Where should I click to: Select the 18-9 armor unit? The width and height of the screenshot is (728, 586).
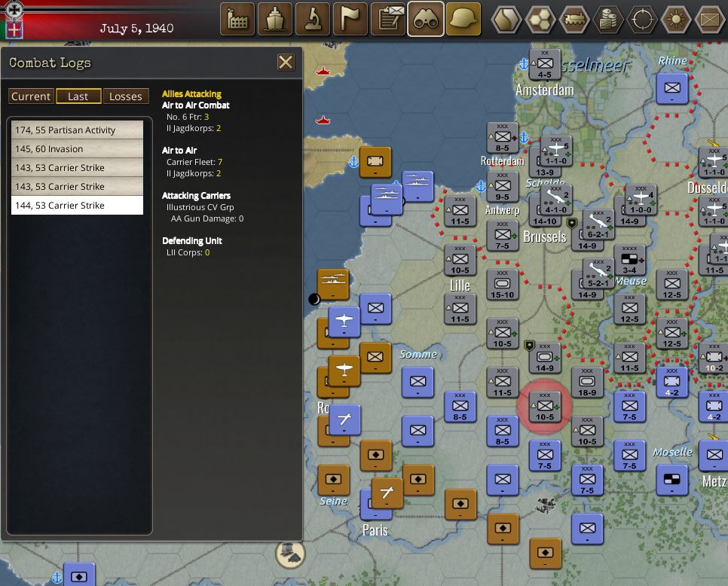click(x=587, y=383)
